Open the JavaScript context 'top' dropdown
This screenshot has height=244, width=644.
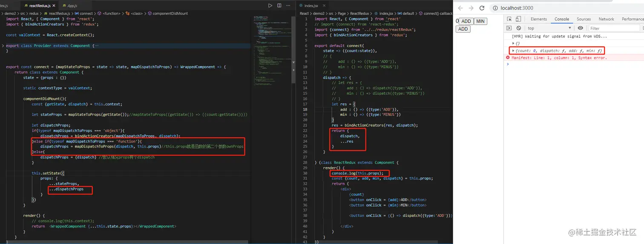pyautogui.click(x=549, y=28)
